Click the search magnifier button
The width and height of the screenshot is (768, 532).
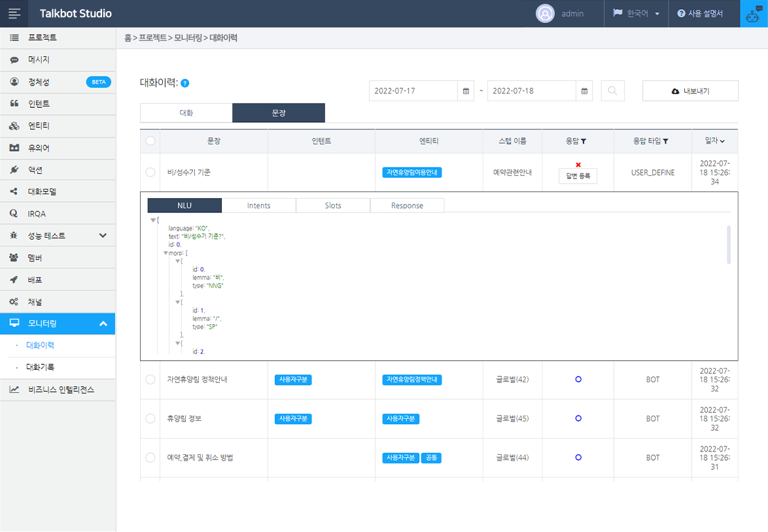(612, 91)
